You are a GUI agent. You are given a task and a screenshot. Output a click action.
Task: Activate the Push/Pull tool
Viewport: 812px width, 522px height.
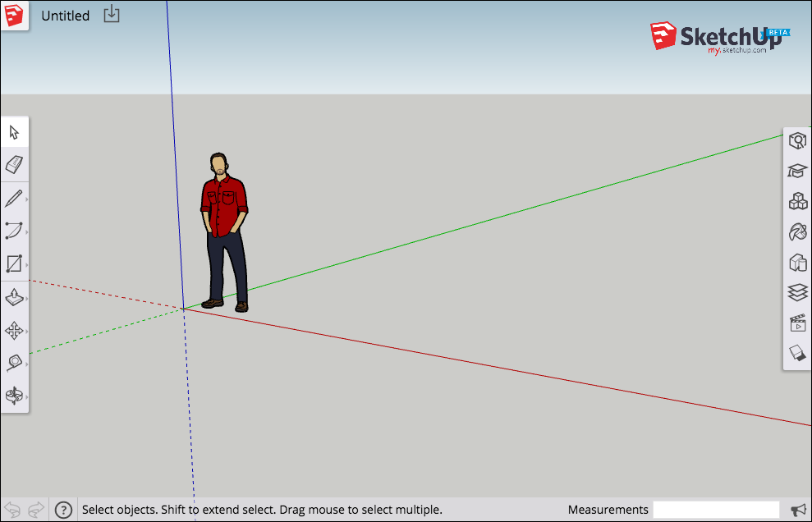(x=14, y=298)
